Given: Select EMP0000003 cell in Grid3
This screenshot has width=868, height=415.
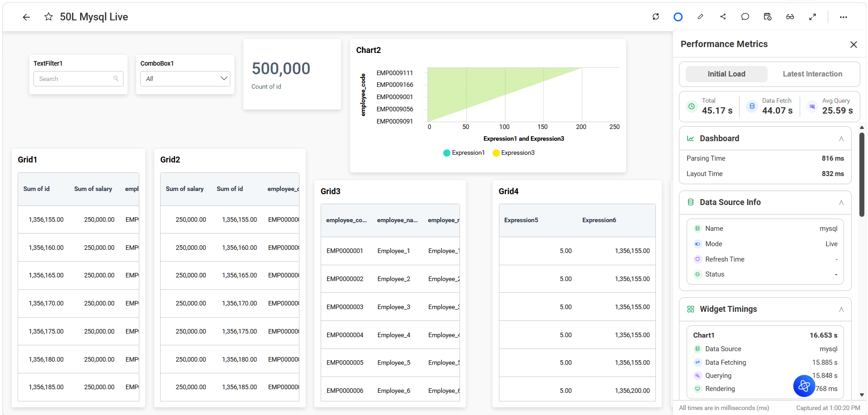Looking at the screenshot, I should pos(345,307).
